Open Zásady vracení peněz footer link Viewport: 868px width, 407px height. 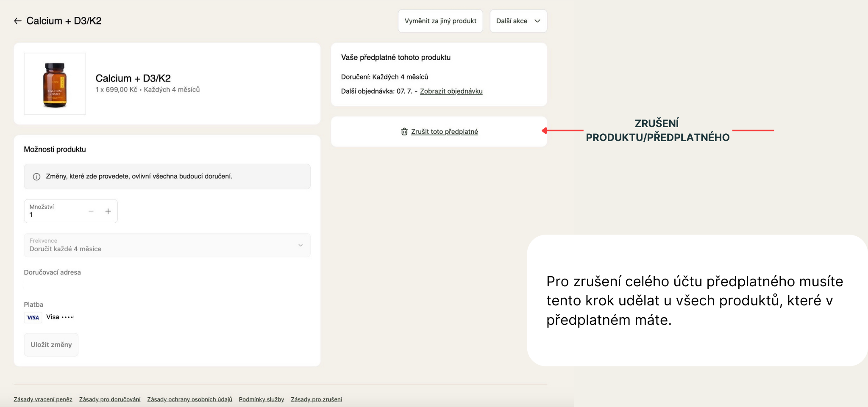[43, 399]
